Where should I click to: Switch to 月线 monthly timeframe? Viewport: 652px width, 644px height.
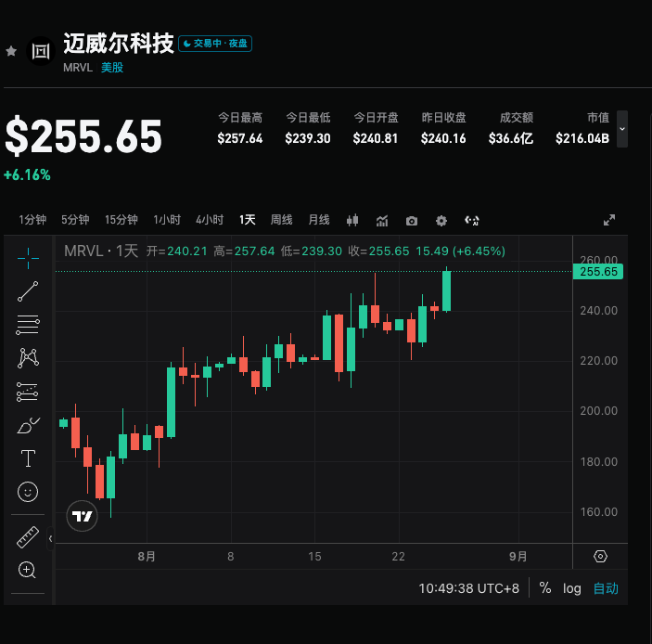(x=319, y=220)
